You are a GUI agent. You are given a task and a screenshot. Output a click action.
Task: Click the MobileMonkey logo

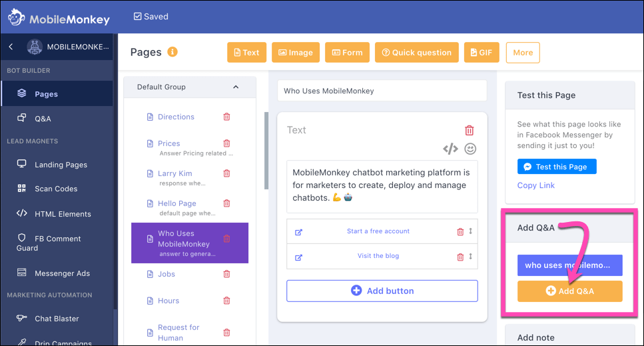pos(59,18)
